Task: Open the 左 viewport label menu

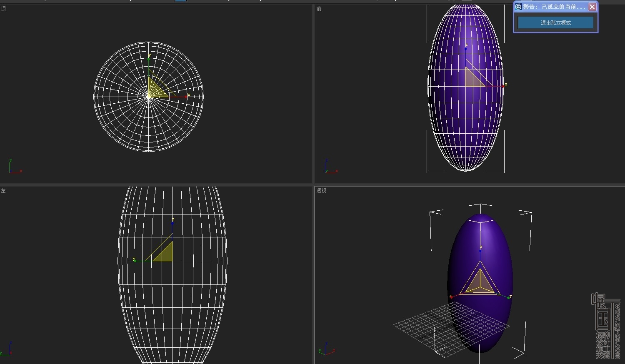Action: [x=3, y=190]
